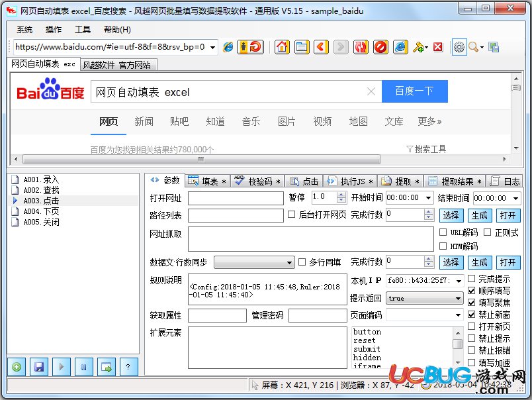The image size is (532, 400).
Task: Click the red X delete toolbar icon
Action: pyautogui.click(x=438, y=47)
